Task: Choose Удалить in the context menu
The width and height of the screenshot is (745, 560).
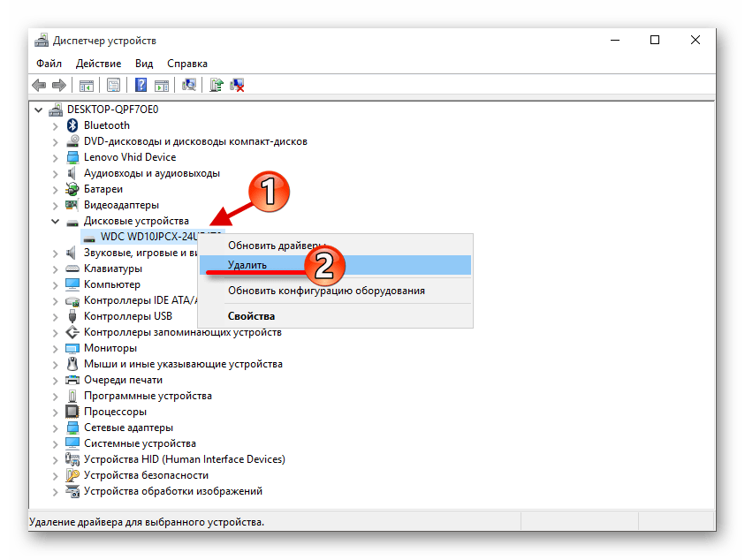Action: pyautogui.click(x=335, y=265)
